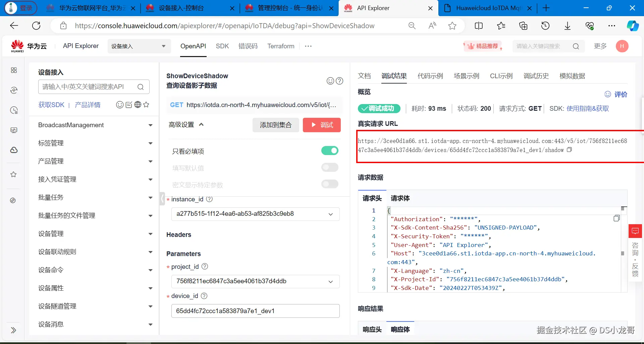Switch to the SDK tab
The width and height of the screenshot is (644, 344).
(222, 46)
